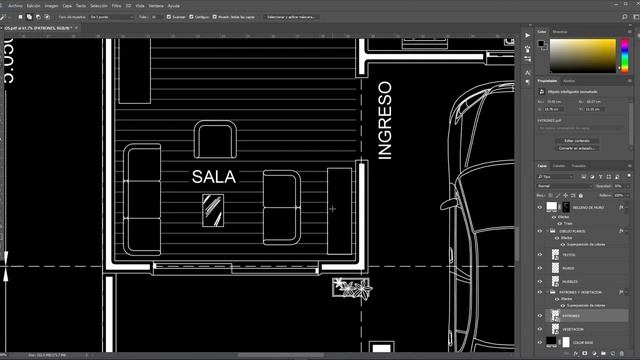The width and height of the screenshot is (640, 360).
Task: Filter layers by shape layers icon
Action: click(609, 177)
